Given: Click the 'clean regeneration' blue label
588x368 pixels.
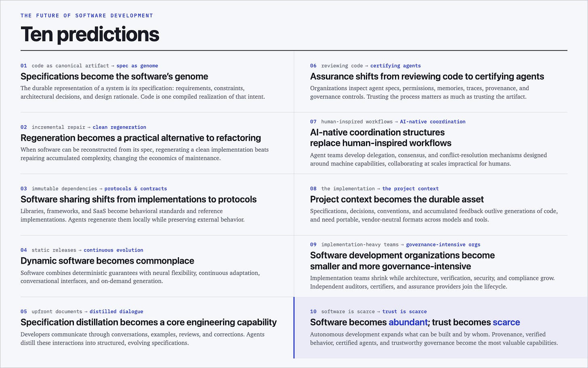Looking at the screenshot, I should click(x=120, y=127).
